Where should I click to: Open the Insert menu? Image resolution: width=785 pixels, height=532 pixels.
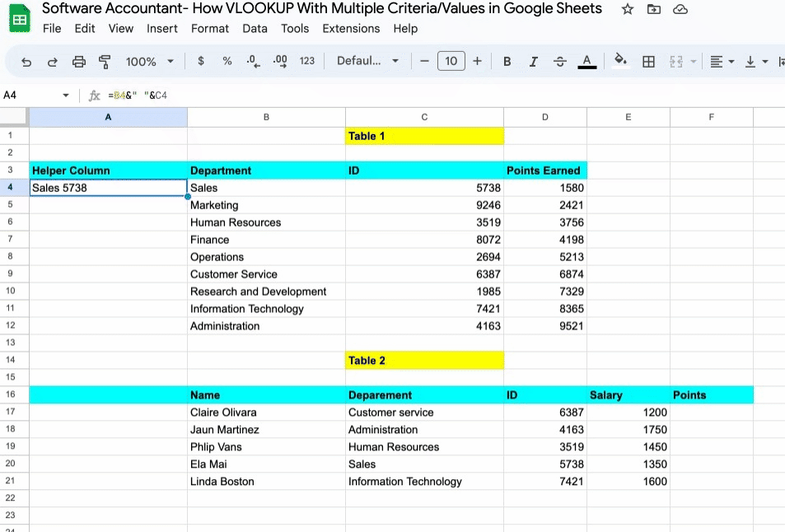(x=162, y=29)
